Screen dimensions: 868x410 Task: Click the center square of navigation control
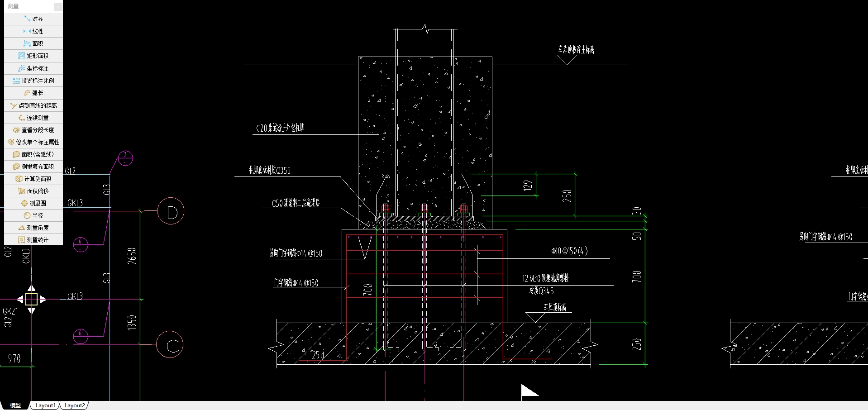click(31, 299)
